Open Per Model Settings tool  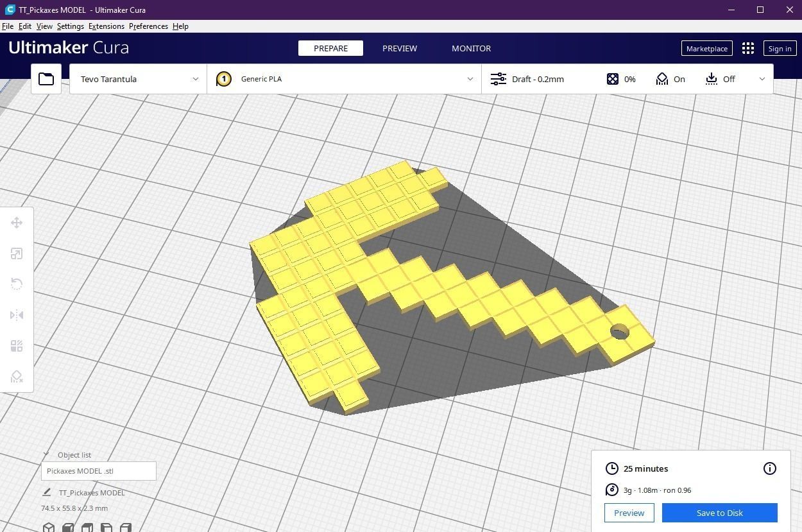[x=17, y=346]
